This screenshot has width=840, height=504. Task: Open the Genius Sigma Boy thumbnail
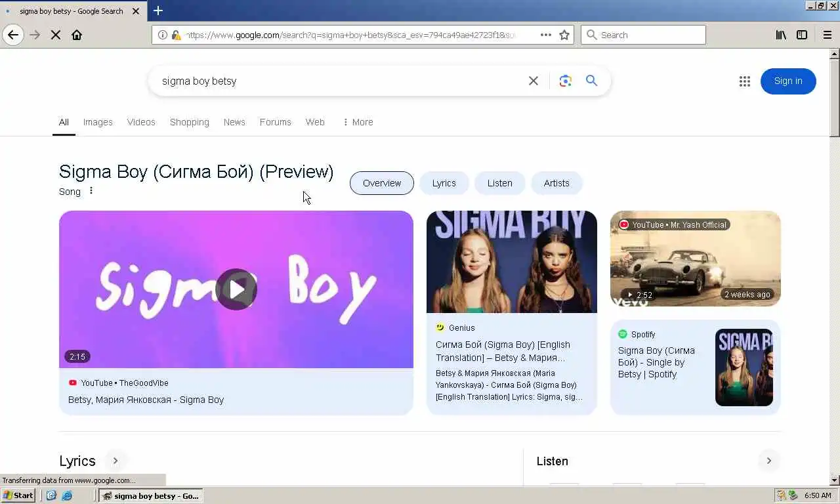point(512,262)
